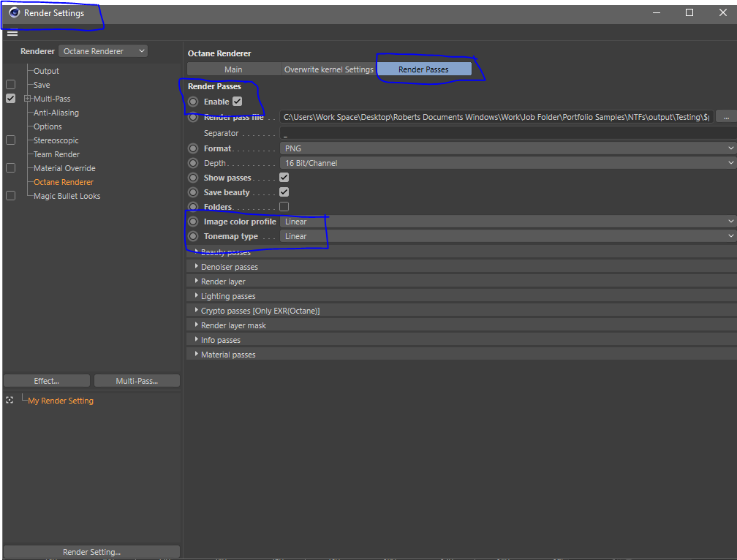Enable the Stereoscopic checkbox
This screenshot has height=560, width=737.
point(11,140)
